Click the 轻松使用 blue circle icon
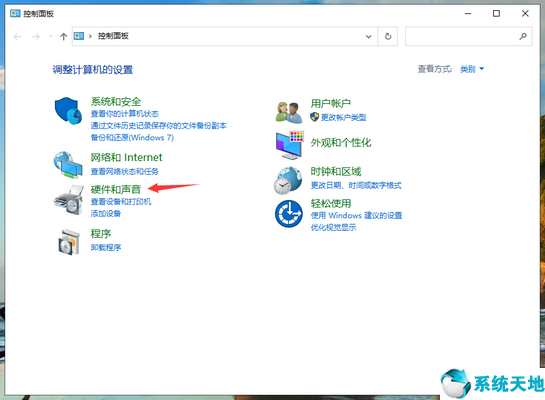This screenshot has width=545, height=400. click(x=288, y=214)
